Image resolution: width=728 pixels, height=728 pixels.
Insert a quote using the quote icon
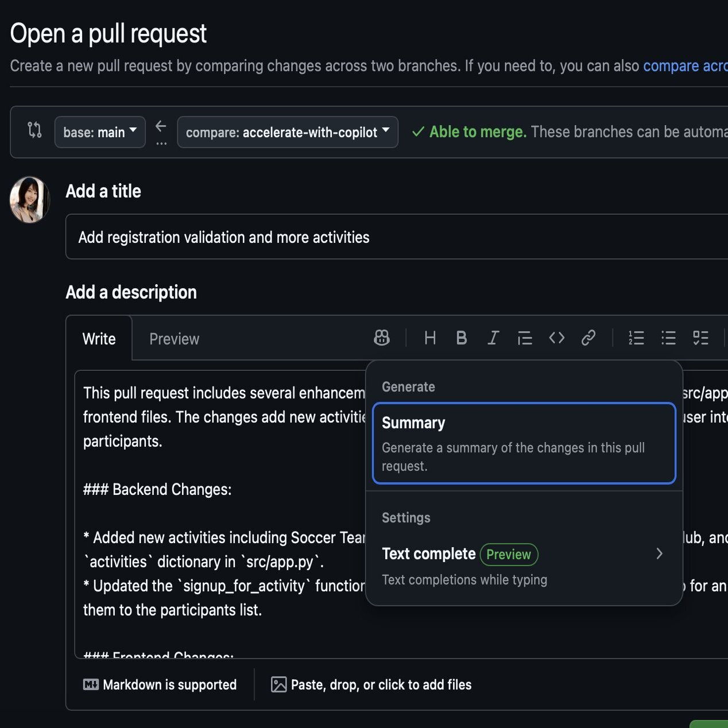click(x=525, y=338)
